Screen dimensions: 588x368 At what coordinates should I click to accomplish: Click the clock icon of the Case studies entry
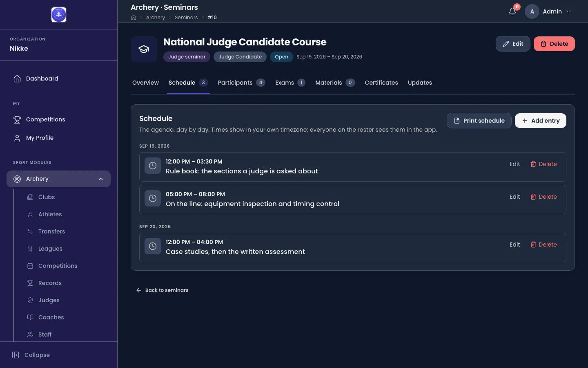153,246
